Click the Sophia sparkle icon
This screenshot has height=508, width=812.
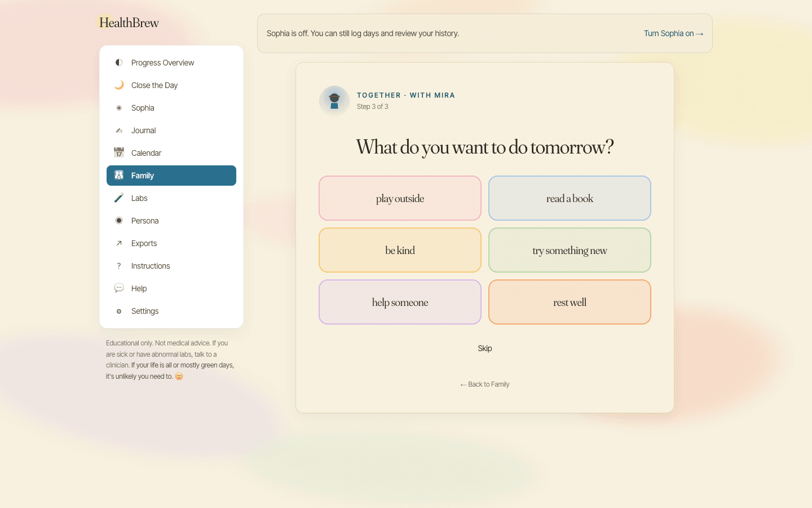click(119, 108)
